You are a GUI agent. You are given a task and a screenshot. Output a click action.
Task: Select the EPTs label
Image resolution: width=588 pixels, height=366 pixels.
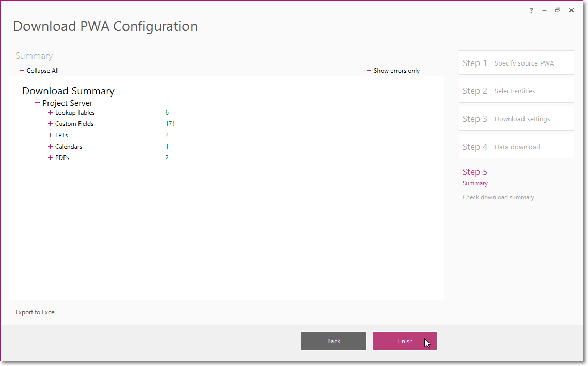click(61, 135)
